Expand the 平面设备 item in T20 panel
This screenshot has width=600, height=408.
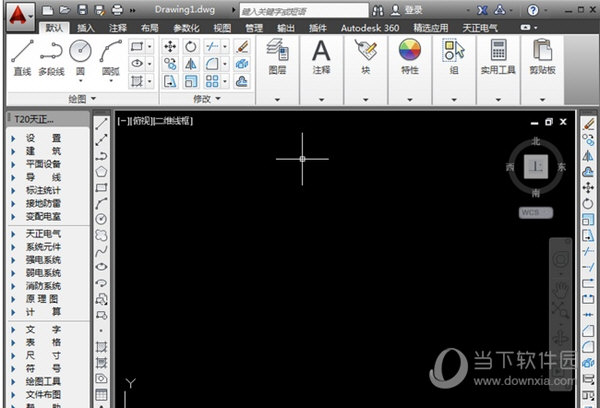(43, 164)
